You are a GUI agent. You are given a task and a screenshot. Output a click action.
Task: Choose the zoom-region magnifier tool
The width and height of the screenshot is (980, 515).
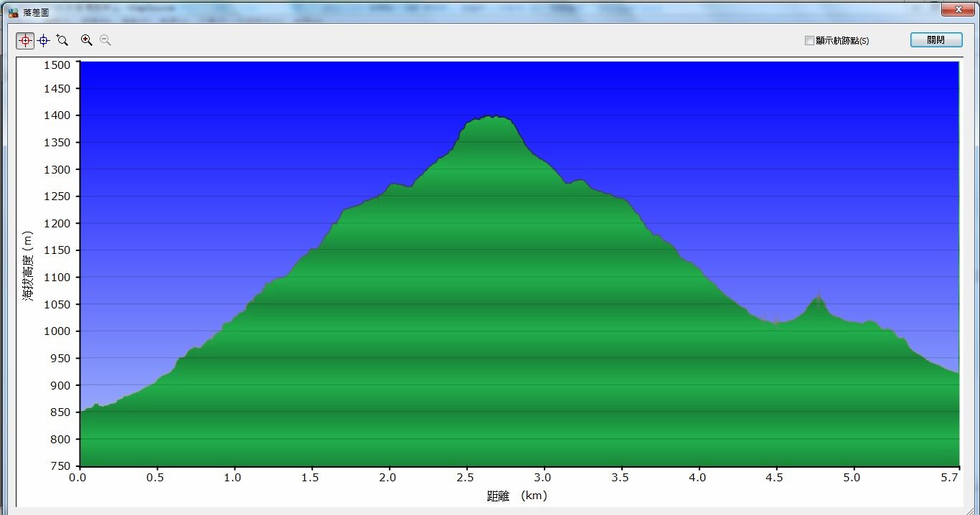tap(62, 41)
